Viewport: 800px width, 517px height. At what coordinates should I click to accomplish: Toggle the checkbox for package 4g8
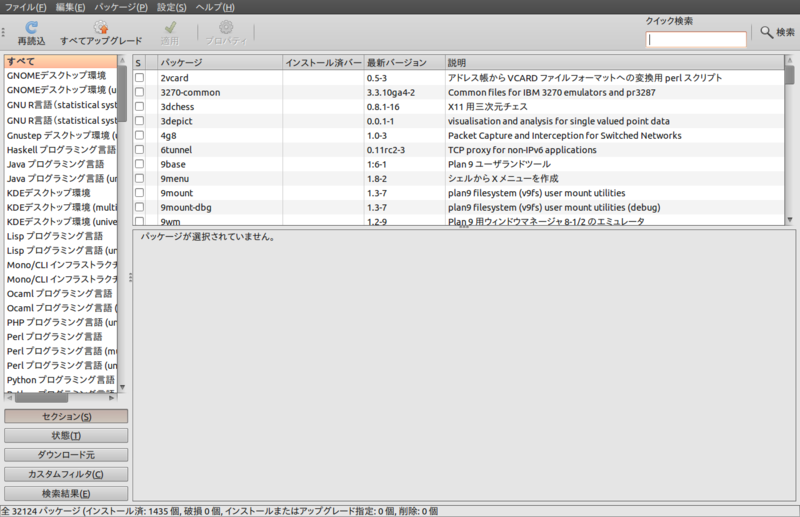coord(139,135)
